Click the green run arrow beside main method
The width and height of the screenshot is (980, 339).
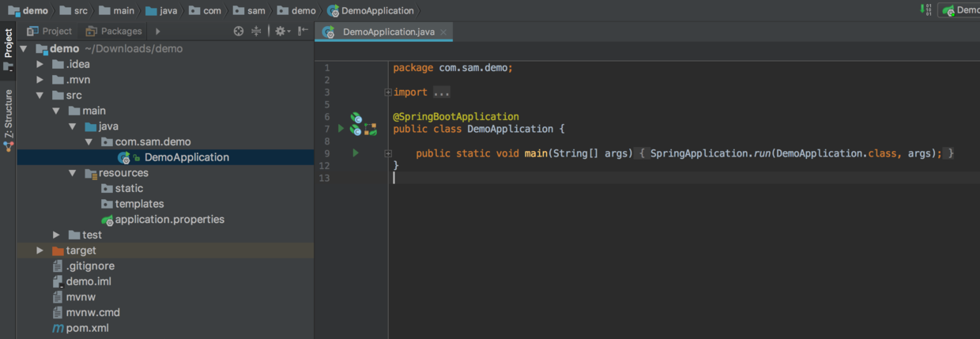click(356, 153)
